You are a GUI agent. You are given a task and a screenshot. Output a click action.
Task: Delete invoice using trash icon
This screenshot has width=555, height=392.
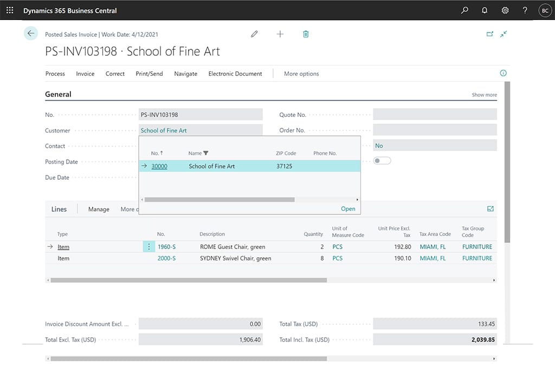coord(306,34)
